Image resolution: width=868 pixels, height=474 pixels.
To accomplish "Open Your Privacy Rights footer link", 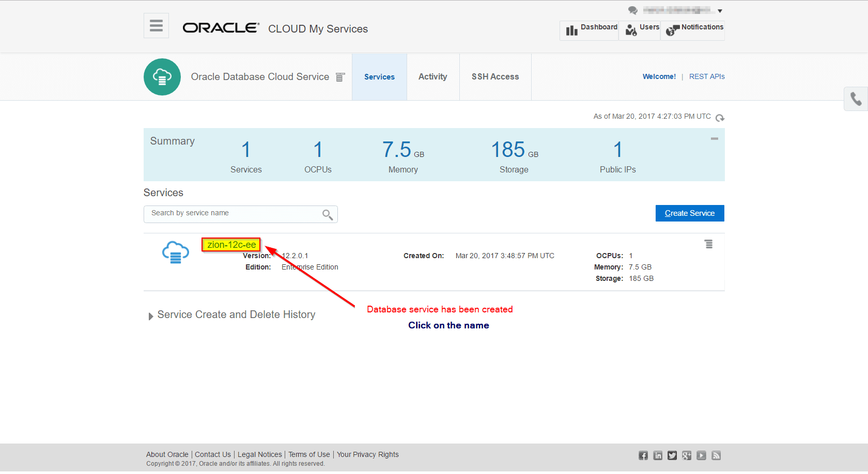I will (368, 454).
